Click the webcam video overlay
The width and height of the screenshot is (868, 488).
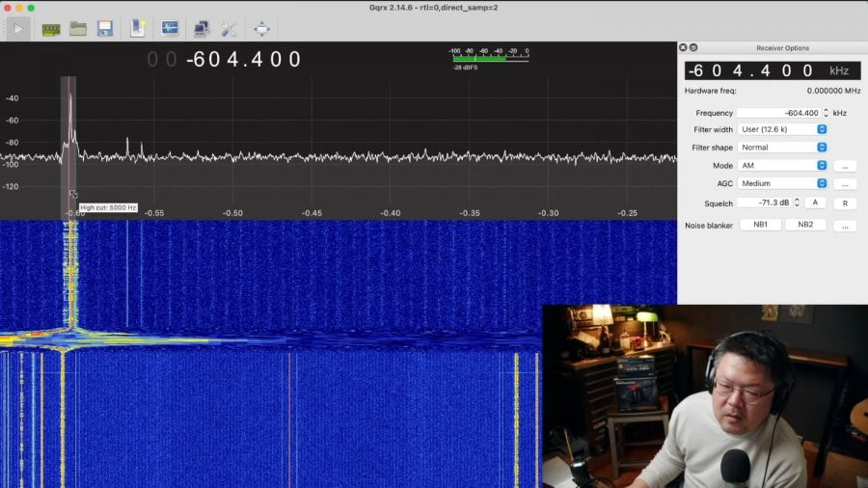tap(705, 396)
